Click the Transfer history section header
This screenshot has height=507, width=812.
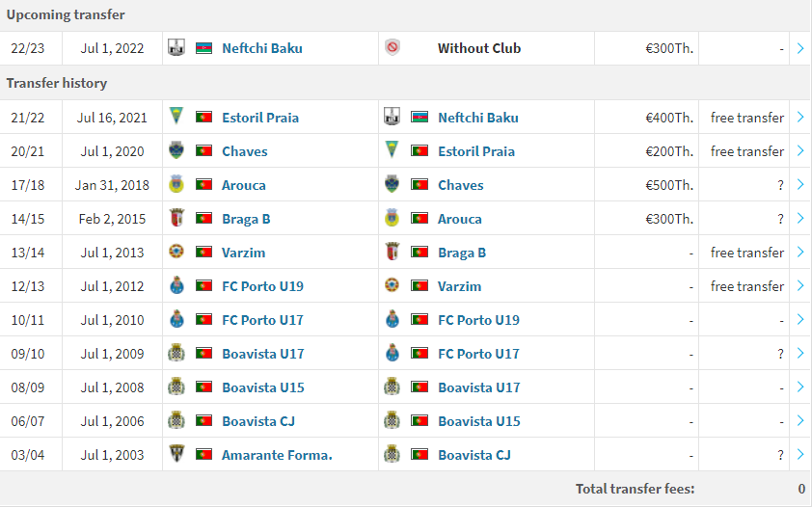[57, 83]
